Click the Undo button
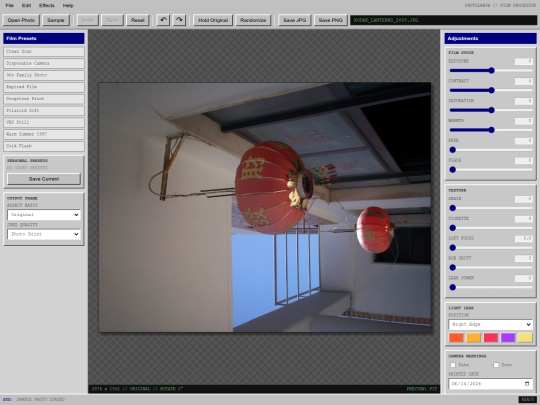Image resolution: width=540 pixels, height=405 pixels. (88, 20)
